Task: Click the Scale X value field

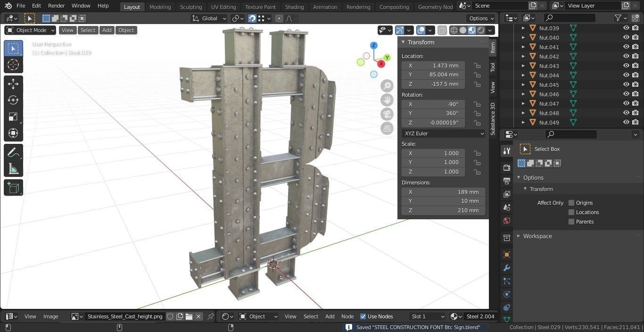Action: point(433,153)
